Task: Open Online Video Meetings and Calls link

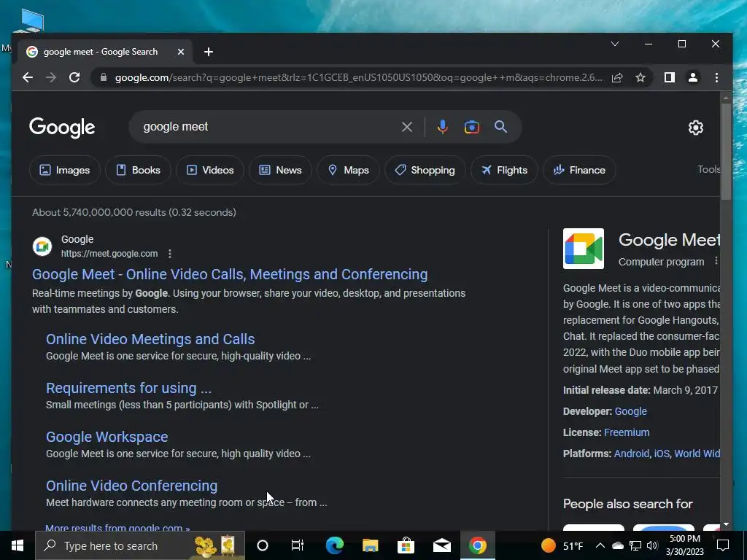Action: [150, 339]
